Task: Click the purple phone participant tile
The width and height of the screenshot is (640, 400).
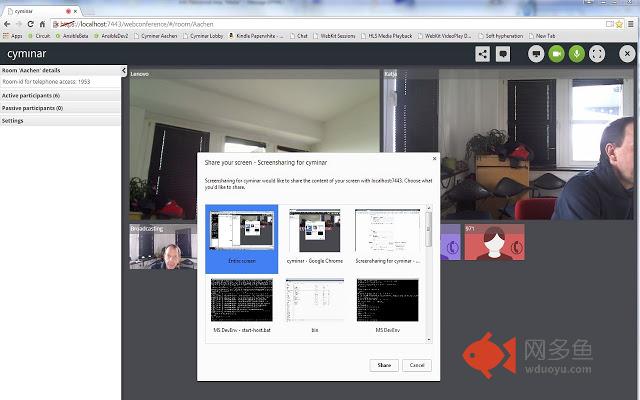Action: click(451, 242)
